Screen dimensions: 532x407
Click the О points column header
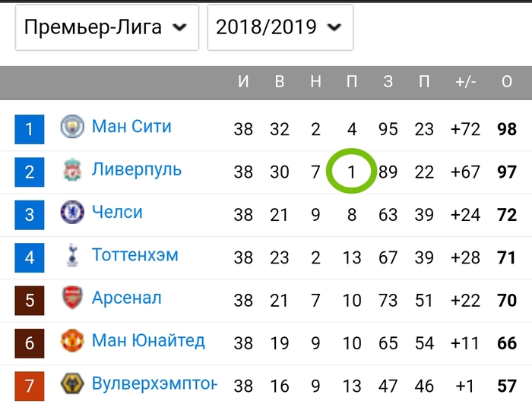click(x=507, y=82)
